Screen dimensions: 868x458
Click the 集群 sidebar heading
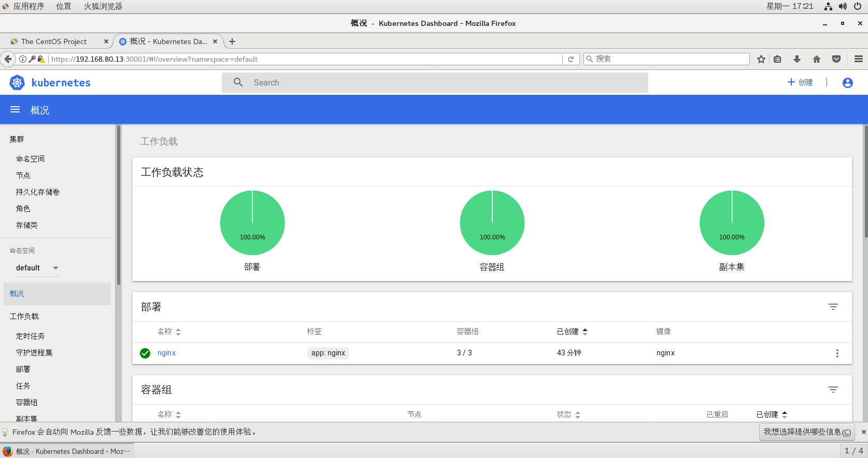click(17, 139)
